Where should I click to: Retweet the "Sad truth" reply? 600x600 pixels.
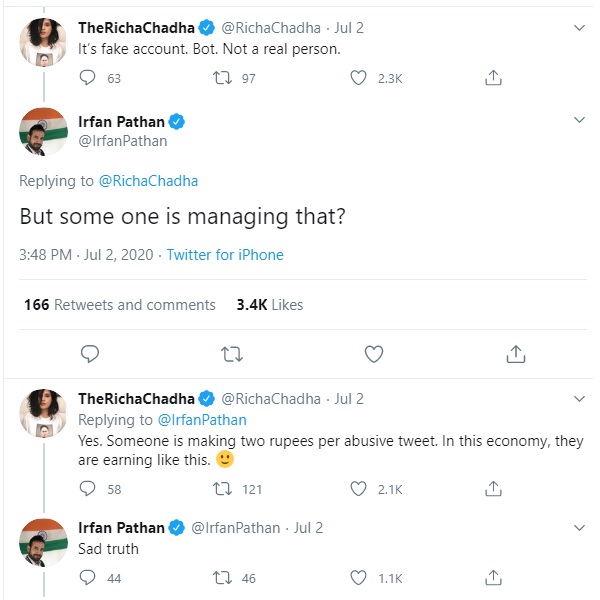[225, 577]
